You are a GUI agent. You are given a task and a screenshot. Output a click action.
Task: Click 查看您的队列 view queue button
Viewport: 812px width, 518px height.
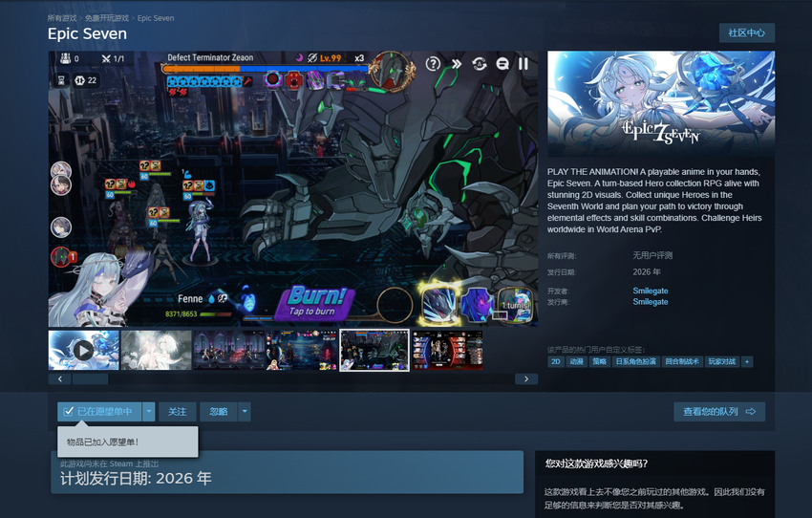point(719,411)
